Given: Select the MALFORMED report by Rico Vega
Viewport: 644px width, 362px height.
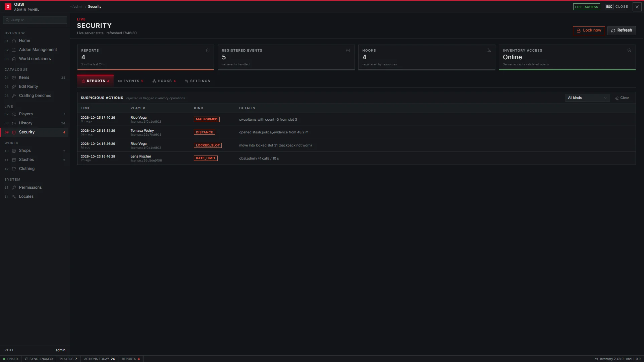Looking at the screenshot, I should (x=356, y=119).
